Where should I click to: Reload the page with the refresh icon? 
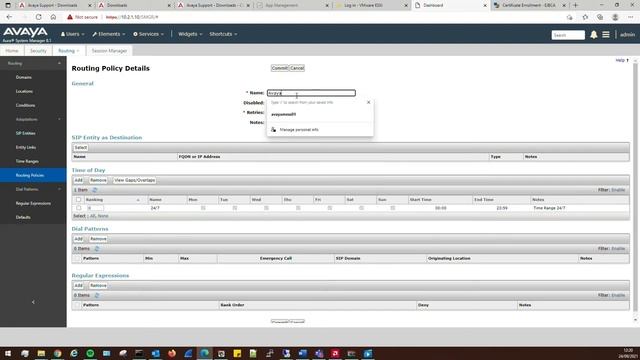click(x=38, y=17)
